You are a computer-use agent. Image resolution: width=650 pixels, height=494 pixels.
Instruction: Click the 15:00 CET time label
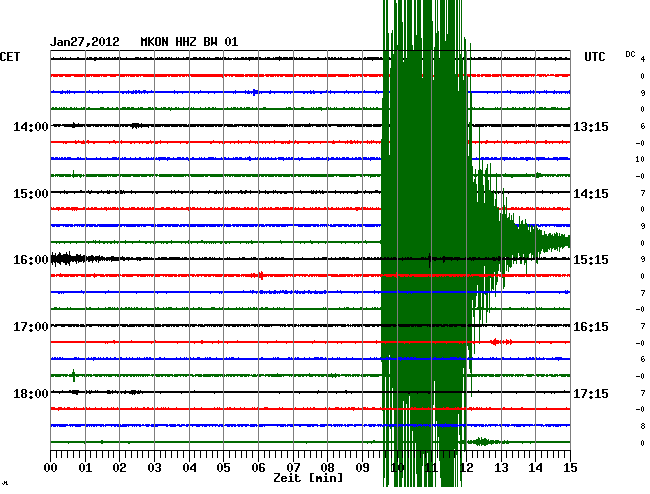(x=31, y=194)
